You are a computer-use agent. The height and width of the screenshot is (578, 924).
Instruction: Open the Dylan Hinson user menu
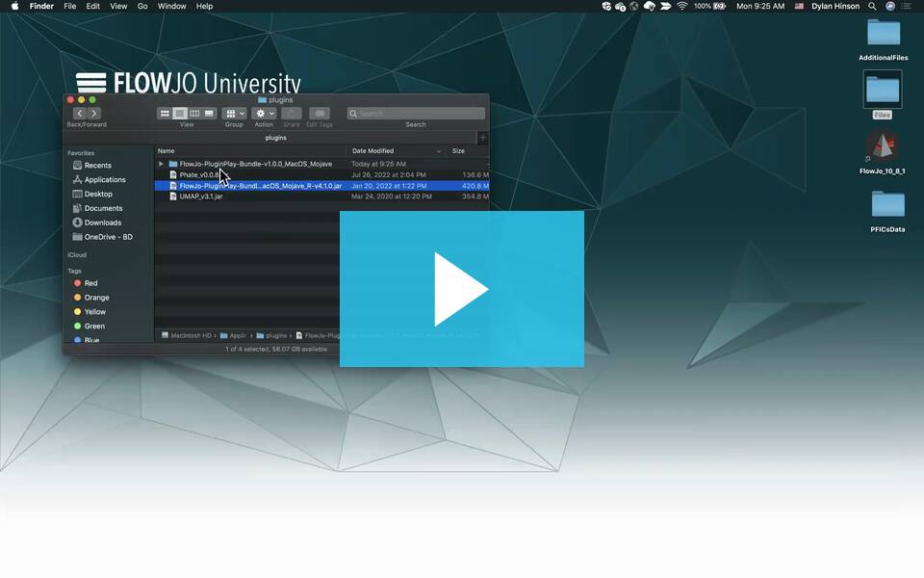835,6
